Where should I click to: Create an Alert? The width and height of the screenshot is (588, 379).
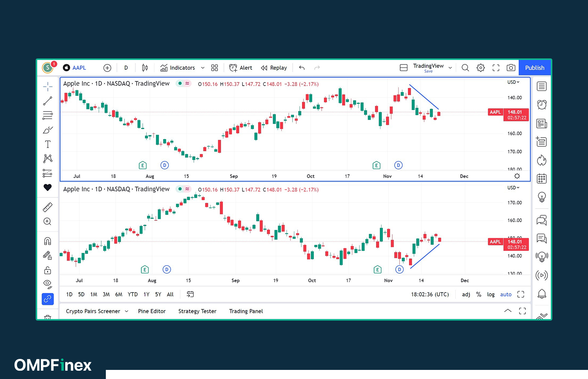tap(241, 68)
